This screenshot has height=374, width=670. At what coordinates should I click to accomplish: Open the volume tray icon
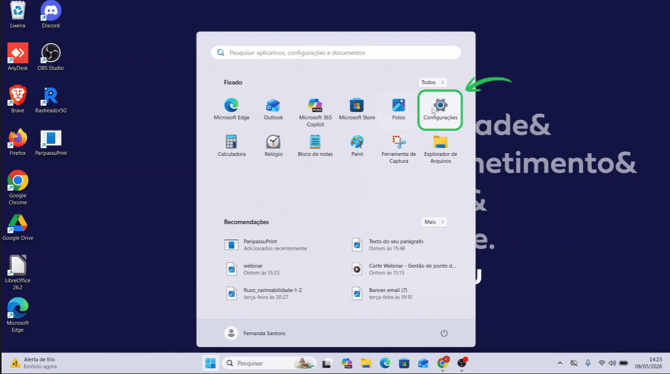point(612,363)
